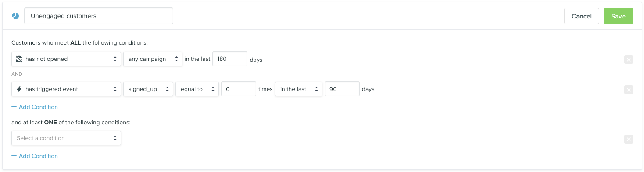Remove the empty 'Select a condition' row
This screenshot has width=644, height=172.
(628, 139)
